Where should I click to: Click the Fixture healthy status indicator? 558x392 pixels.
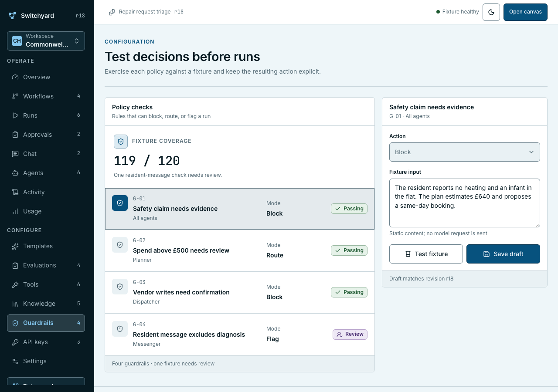click(458, 12)
